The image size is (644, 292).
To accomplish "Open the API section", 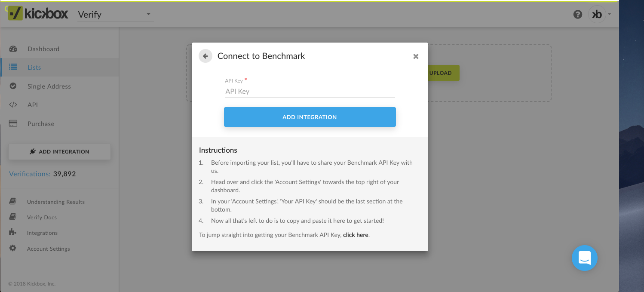I will coord(33,105).
